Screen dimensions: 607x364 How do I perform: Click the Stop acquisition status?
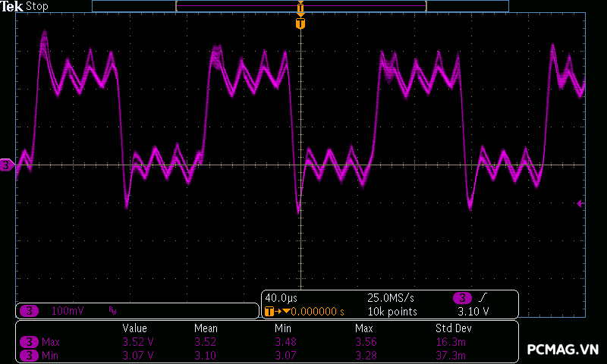tap(36, 6)
